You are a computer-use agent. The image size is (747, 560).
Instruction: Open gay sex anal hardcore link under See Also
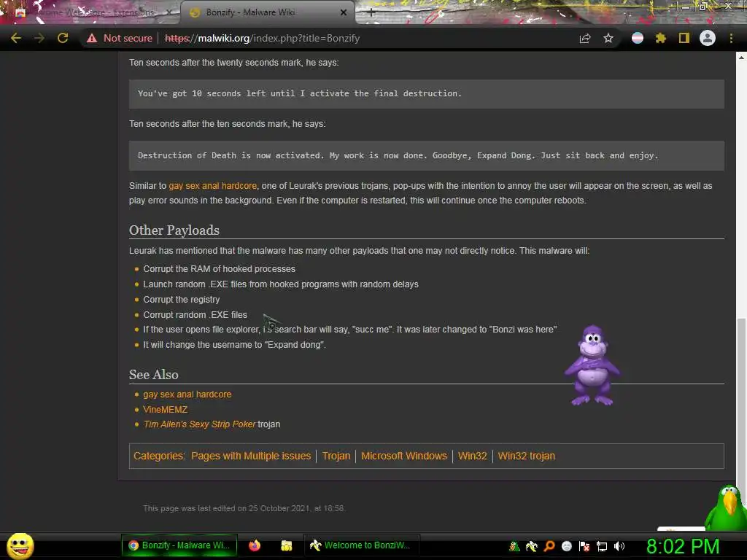[187, 394]
